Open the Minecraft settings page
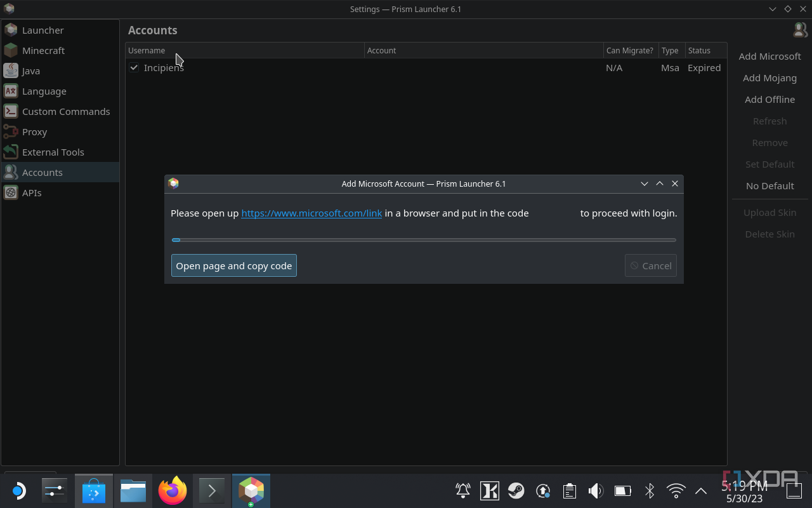 60,50
